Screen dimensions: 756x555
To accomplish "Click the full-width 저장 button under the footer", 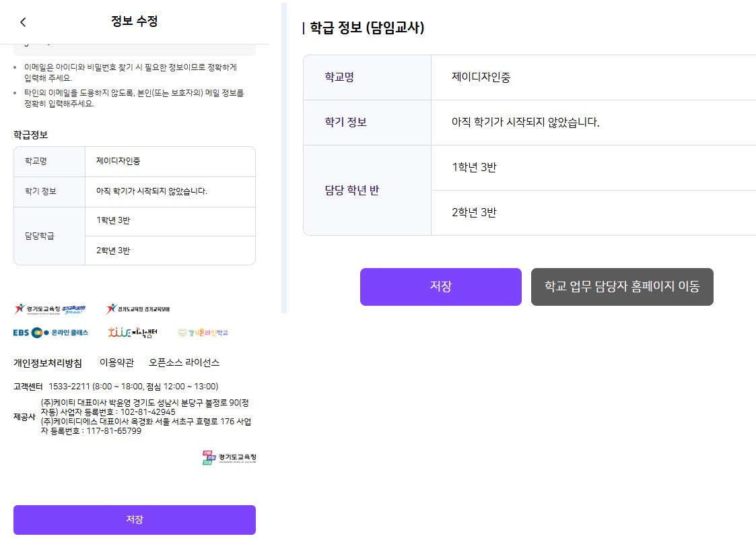I will (x=135, y=520).
